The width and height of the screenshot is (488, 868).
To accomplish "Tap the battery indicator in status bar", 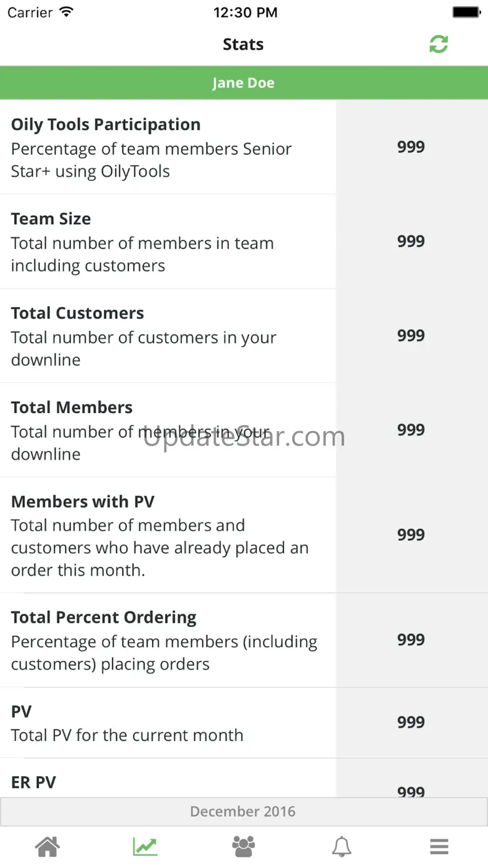I will click(465, 13).
